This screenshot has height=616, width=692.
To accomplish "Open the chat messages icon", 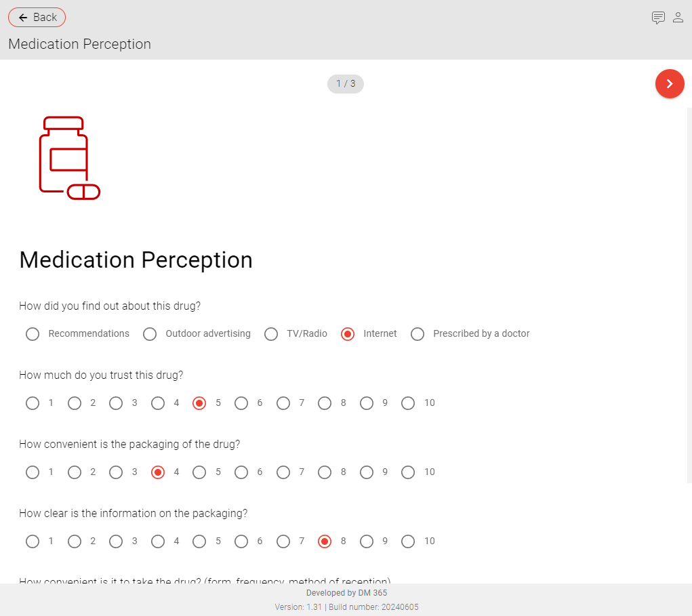I will [x=658, y=18].
